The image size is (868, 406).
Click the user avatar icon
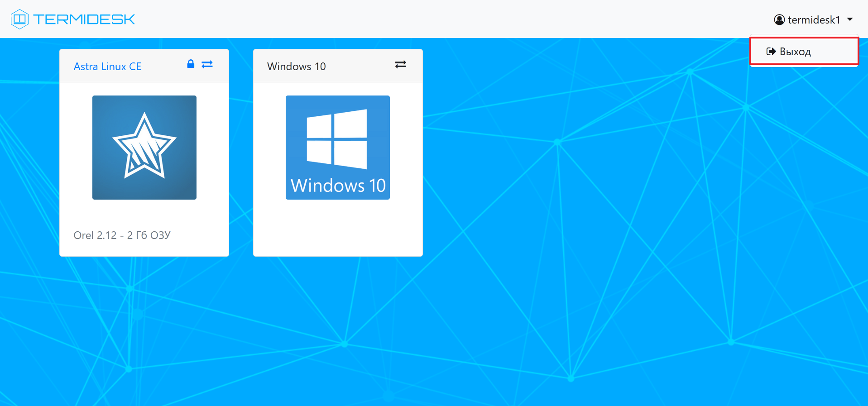point(779,20)
